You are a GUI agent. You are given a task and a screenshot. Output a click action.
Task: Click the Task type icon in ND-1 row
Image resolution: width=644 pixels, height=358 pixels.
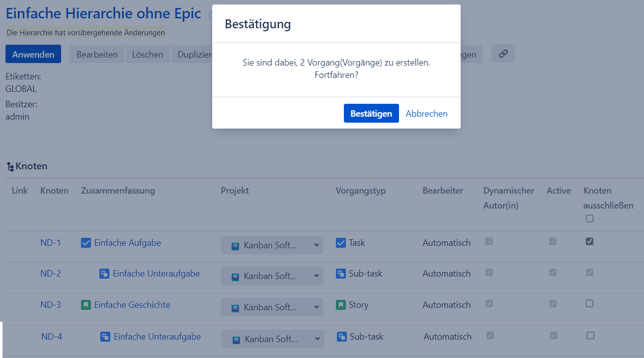[340, 243]
